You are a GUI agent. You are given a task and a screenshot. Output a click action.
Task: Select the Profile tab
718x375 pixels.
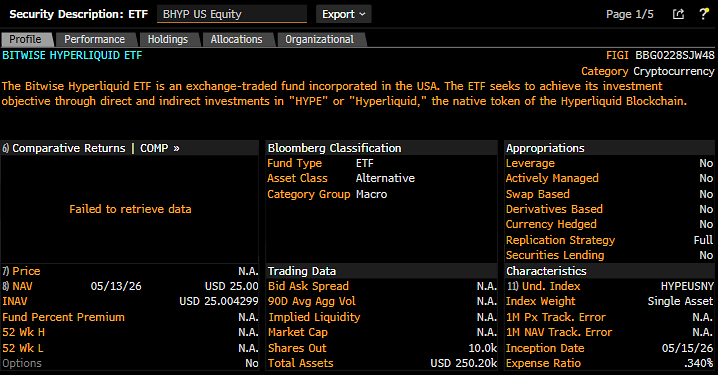[26, 39]
